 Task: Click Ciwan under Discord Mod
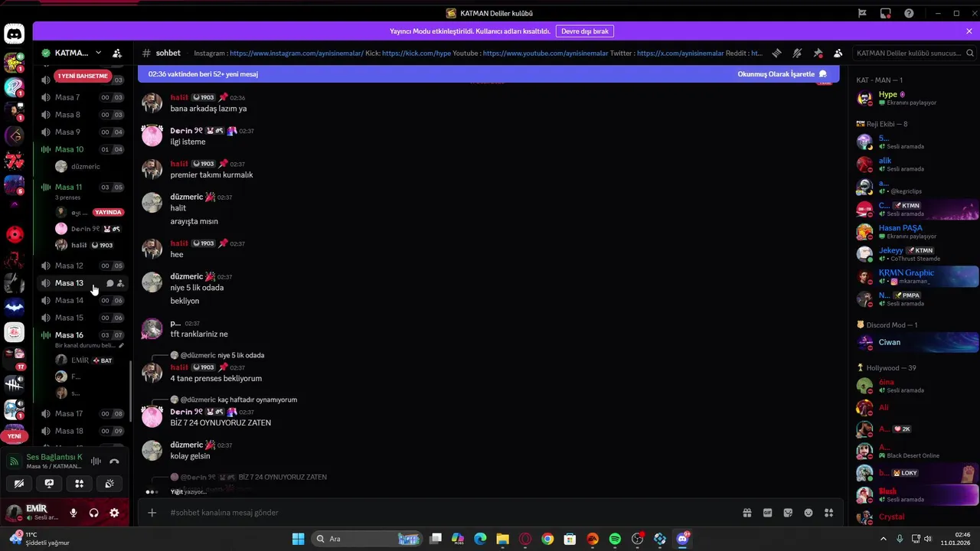[916, 342]
